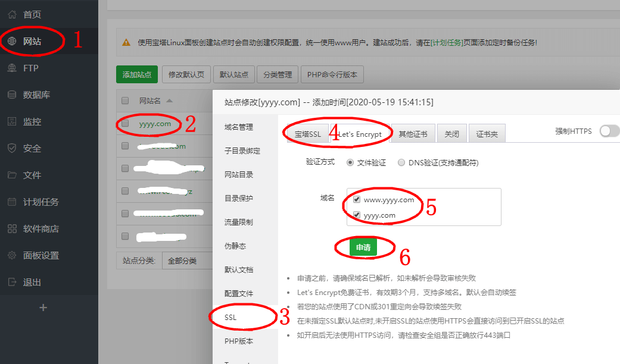Open the 文件 folder icon

(x=13, y=175)
